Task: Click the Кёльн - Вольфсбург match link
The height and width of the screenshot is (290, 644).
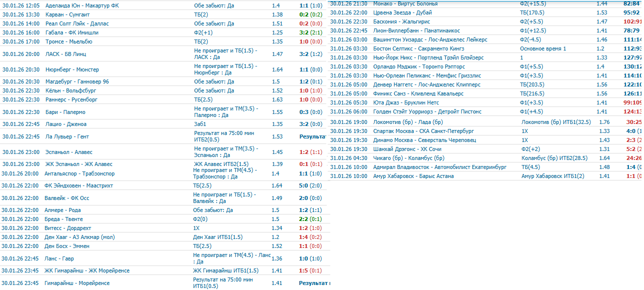Action: [71, 90]
